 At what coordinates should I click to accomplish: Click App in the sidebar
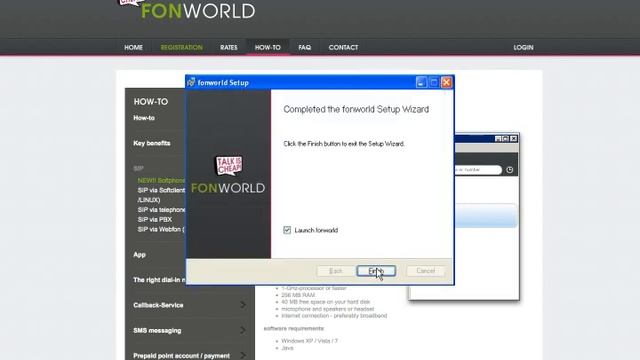[x=139, y=255]
